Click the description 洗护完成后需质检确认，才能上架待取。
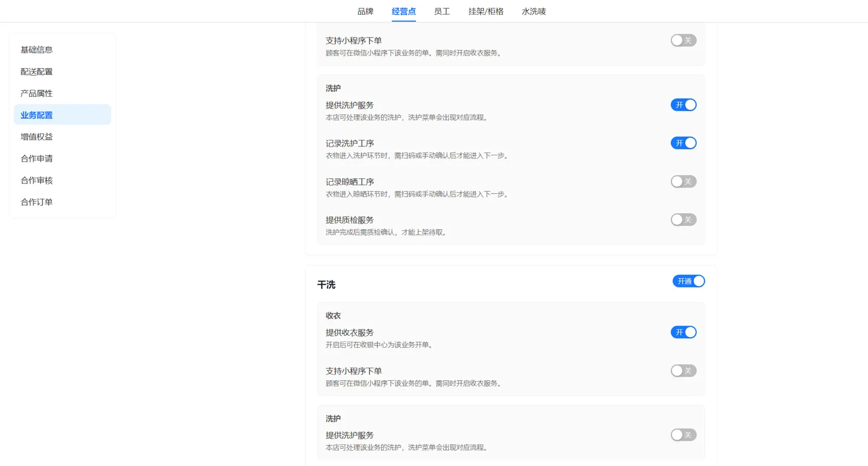Viewport: 868px width, 466px height. click(x=387, y=232)
